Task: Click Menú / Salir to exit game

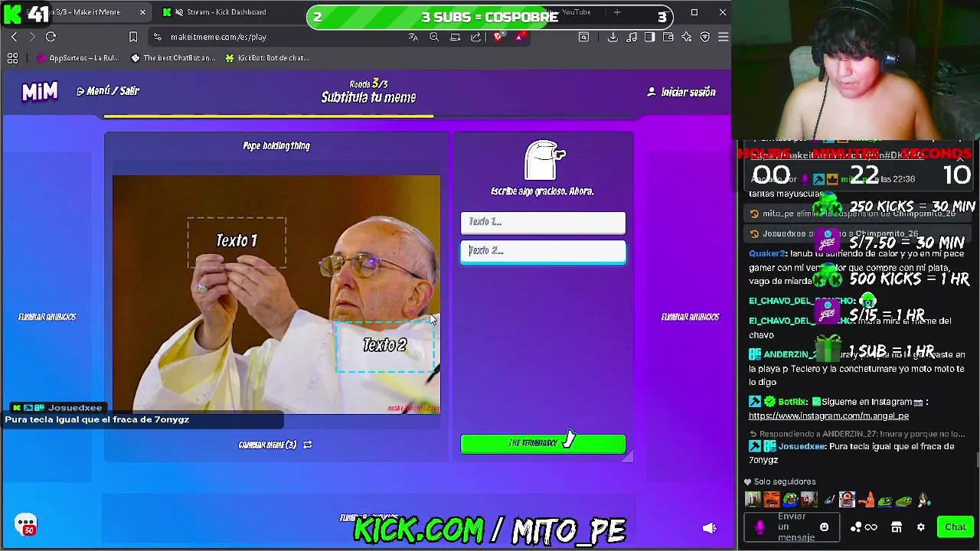Action: click(108, 91)
